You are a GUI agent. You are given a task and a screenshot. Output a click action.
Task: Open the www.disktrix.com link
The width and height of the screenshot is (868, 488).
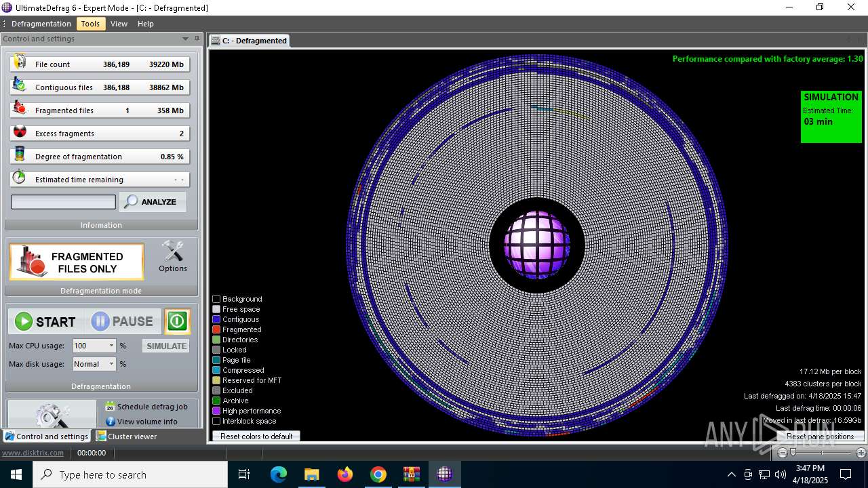33,453
